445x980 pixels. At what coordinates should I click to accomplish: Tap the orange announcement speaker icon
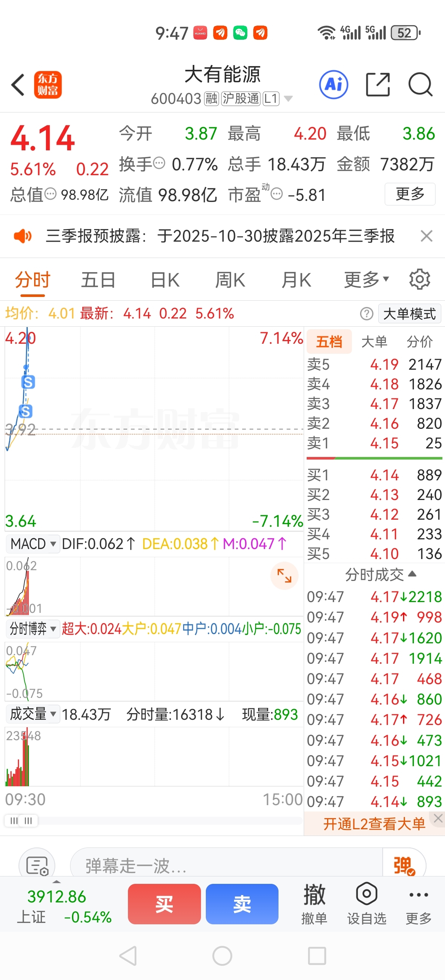pos(23,236)
